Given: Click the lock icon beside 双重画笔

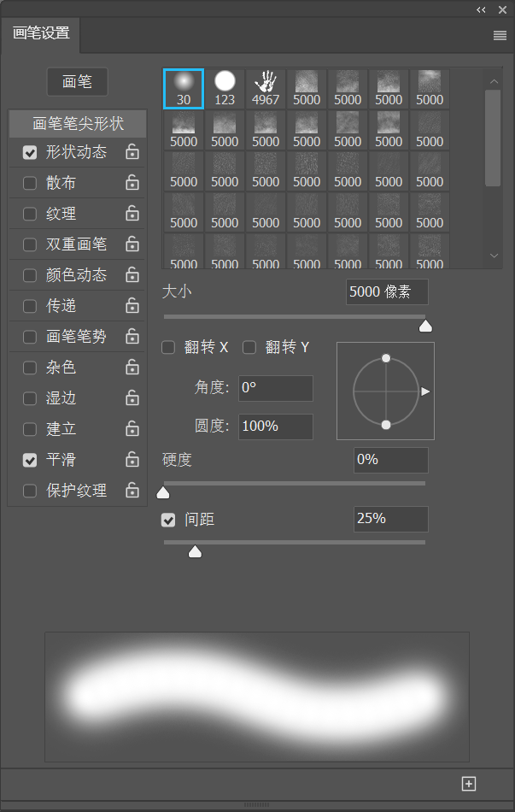Looking at the screenshot, I should click(132, 244).
